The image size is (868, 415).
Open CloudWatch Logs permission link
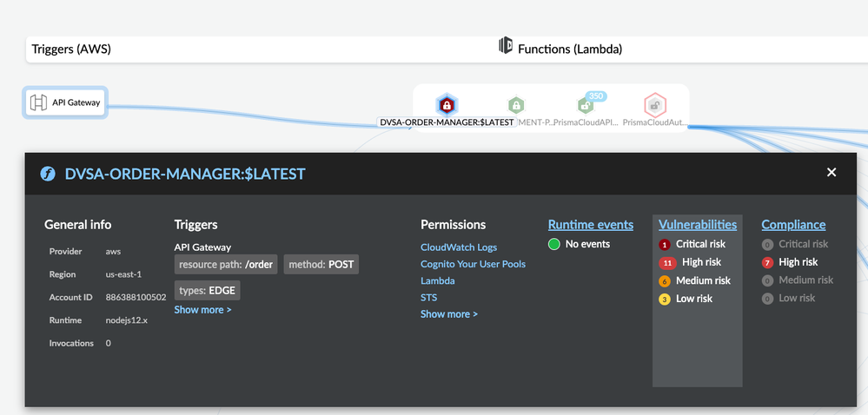459,247
